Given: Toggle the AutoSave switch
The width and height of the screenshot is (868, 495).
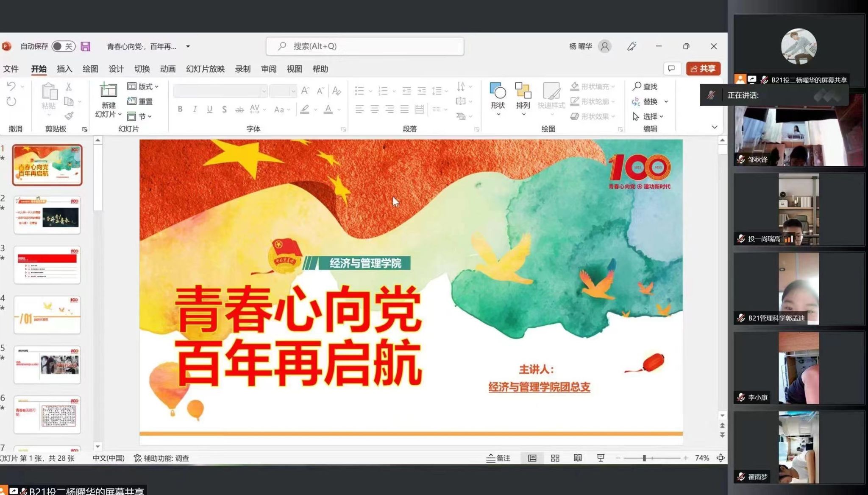Looking at the screenshot, I should pyautogui.click(x=63, y=46).
